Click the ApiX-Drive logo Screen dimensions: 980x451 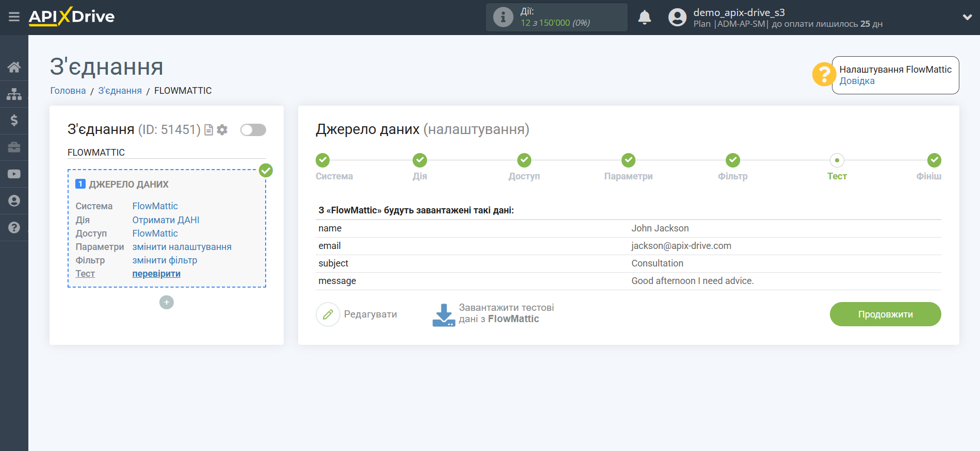[71, 16]
